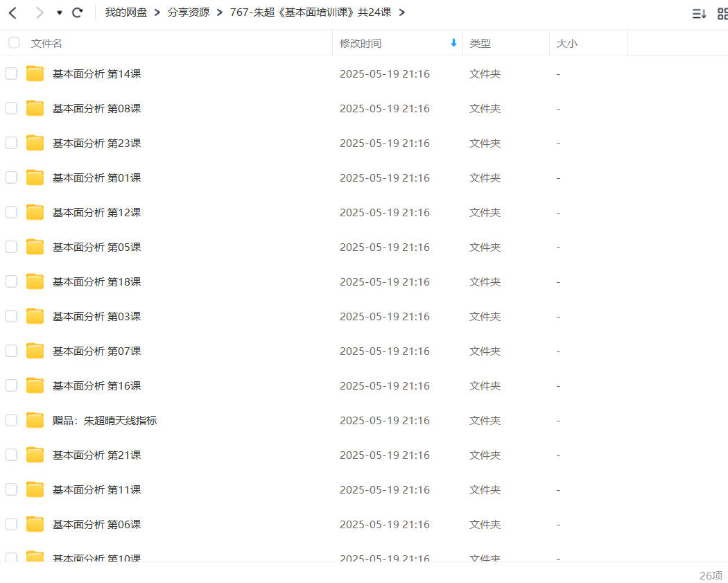Click the 767-朱超《基本面培训课》共24课 breadcrumb
728x583 pixels.
311,12
